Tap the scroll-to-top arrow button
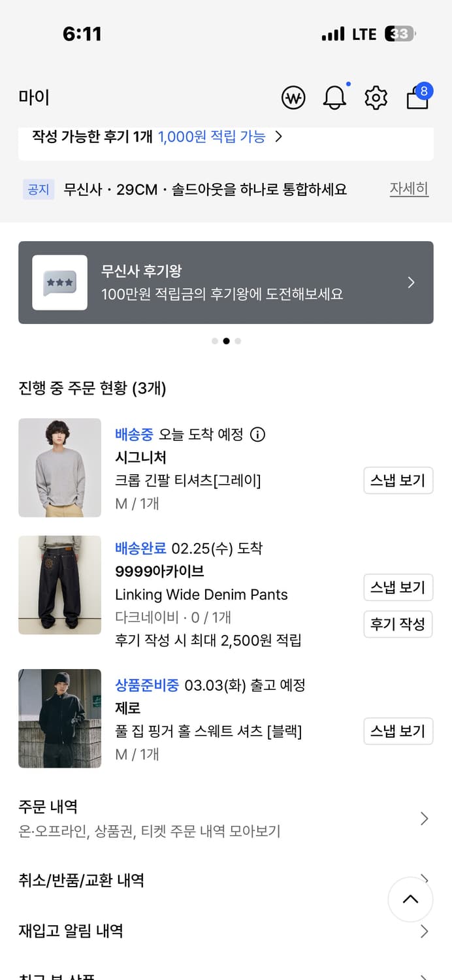Image resolution: width=452 pixels, height=980 pixels. pos(411,900)
